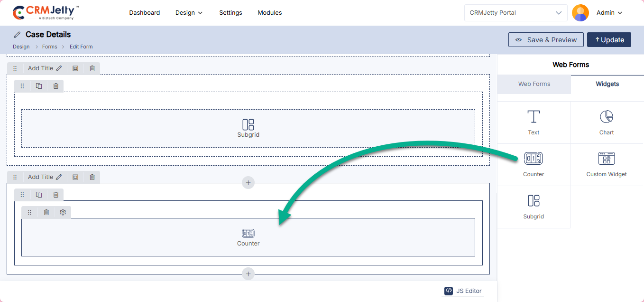Screen dimensions: 644x302
Task: Go to the Modules menu
Action: pos(269,13)
